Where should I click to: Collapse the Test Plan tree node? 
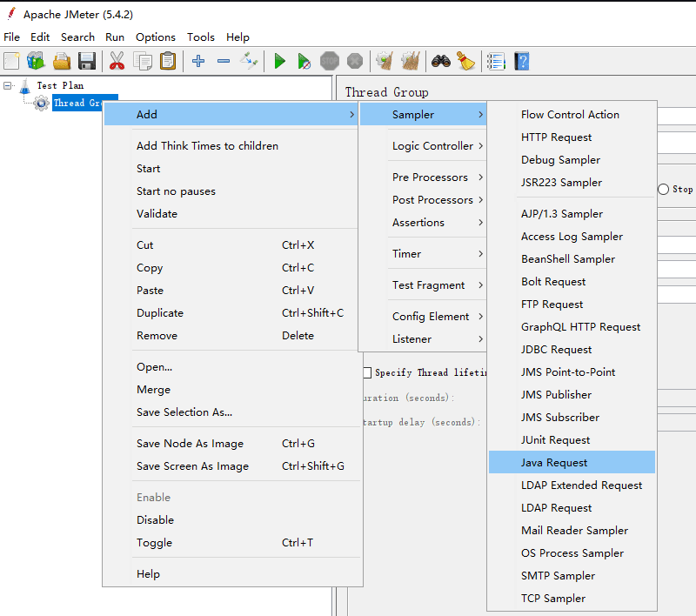click(8, 85)
